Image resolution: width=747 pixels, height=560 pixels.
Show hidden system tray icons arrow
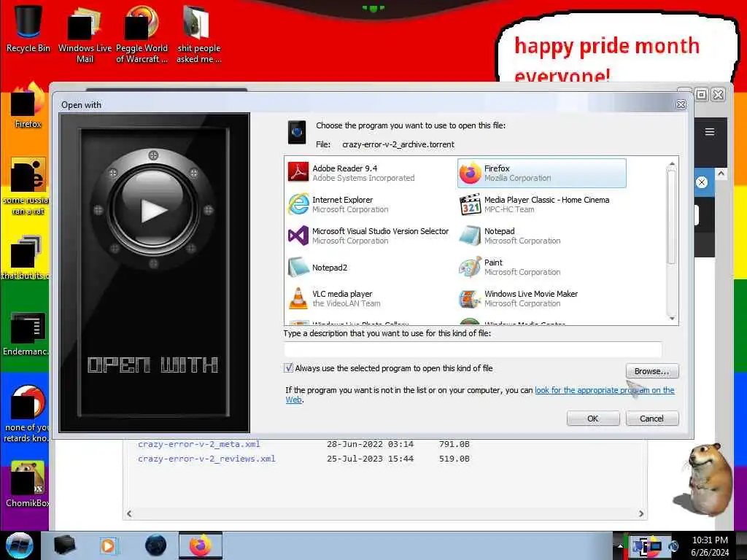coord(619,546)
